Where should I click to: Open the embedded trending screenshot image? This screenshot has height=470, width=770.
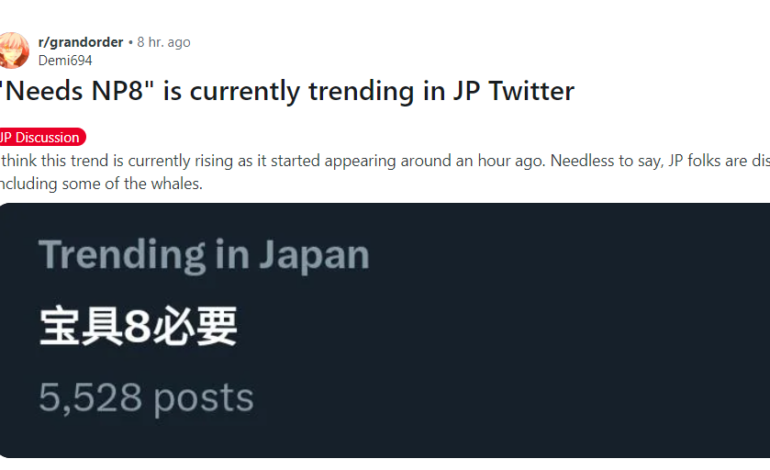coord(385,330)
